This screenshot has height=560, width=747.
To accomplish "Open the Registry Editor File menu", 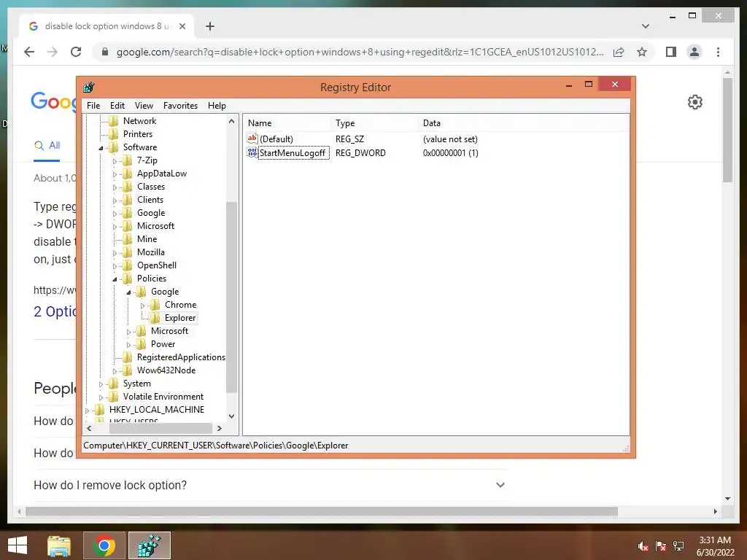I will click(x=93, y=106).
